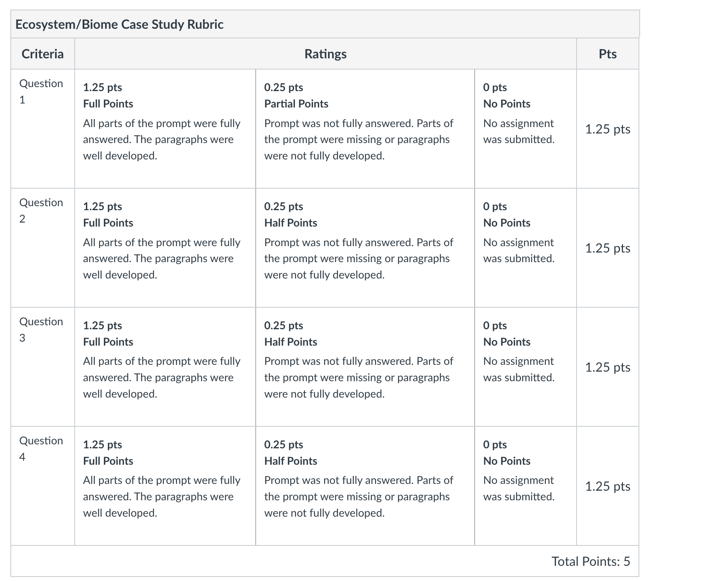
Task: Click Question 3 points value 1.25 pts
Action: (607, 367)
